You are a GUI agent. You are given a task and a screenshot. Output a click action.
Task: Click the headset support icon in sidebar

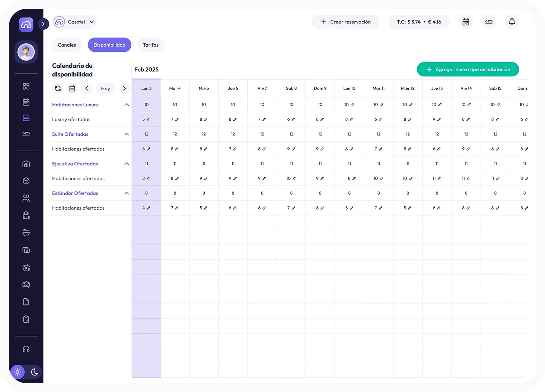click(26, 349)
